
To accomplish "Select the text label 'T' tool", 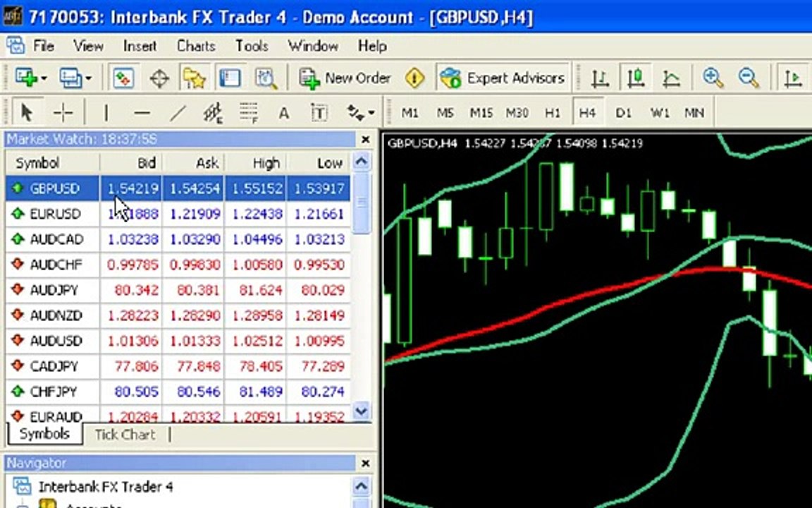I will (319, 112).
